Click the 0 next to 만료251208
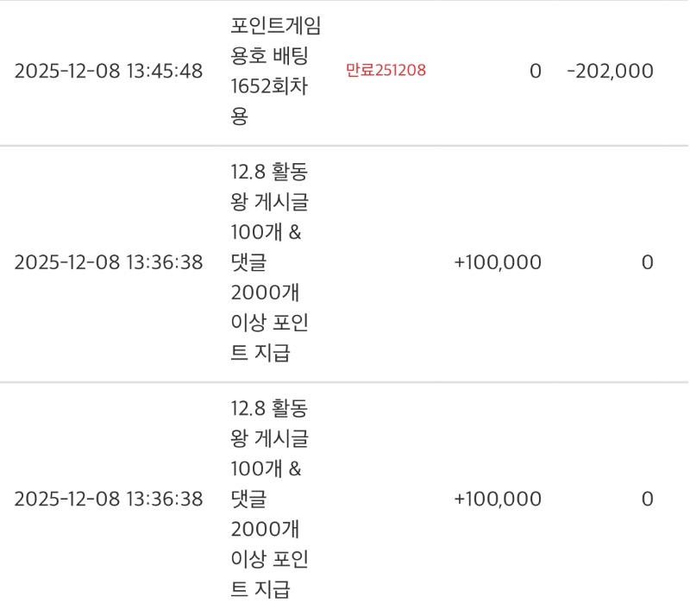690x616 pixels. pyautogui.click(x=536, y=71)
